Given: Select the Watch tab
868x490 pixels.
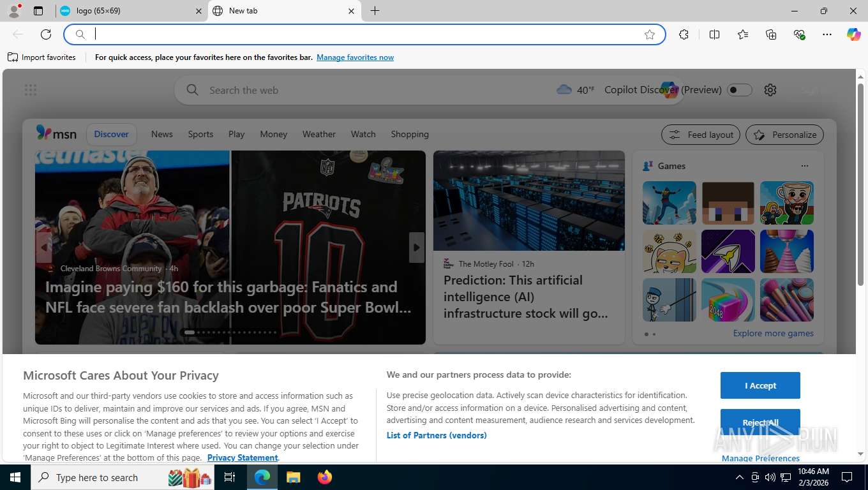Looking at the screenshot, I should [363, 134].
